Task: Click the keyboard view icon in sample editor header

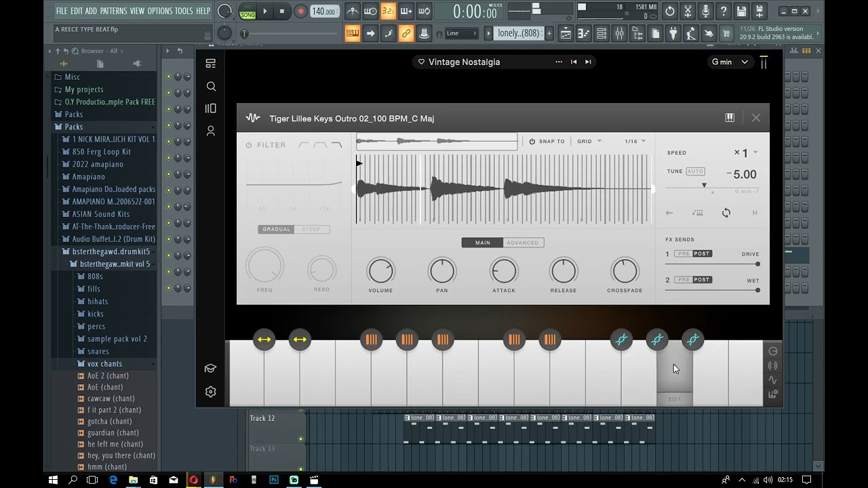Action: click(730, 118)
